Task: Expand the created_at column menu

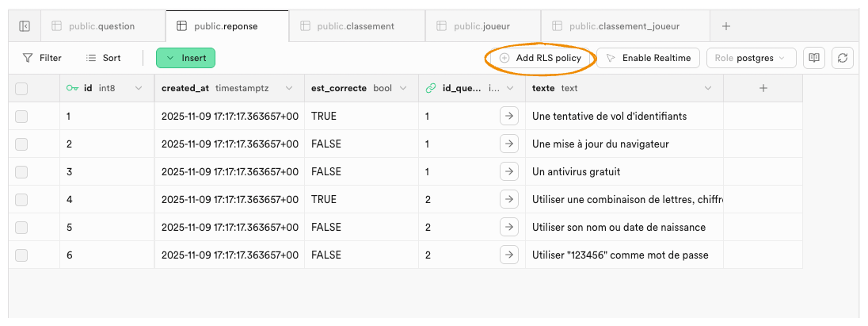Action: pos(289,88)
